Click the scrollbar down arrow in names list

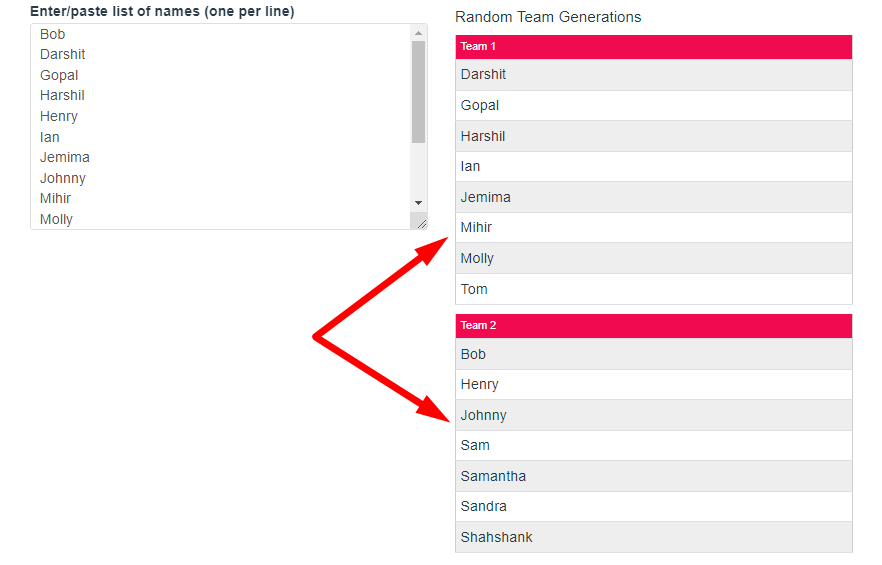tap(418, 203)
